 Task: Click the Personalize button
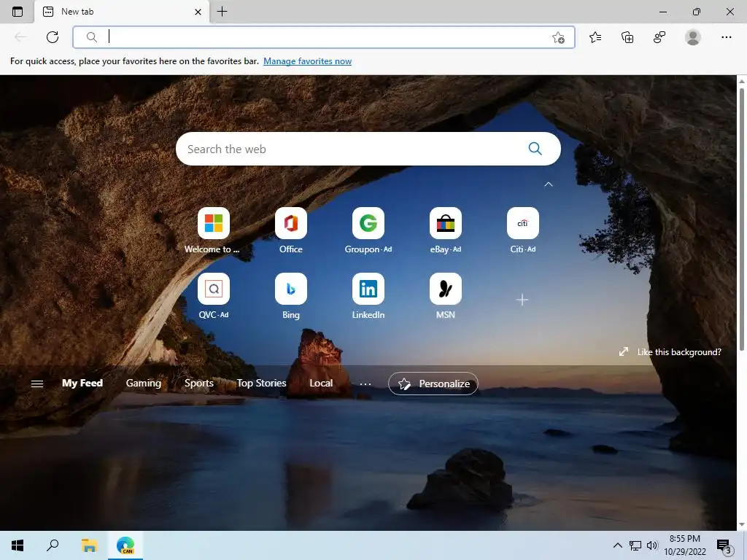[x=433, y=384]
